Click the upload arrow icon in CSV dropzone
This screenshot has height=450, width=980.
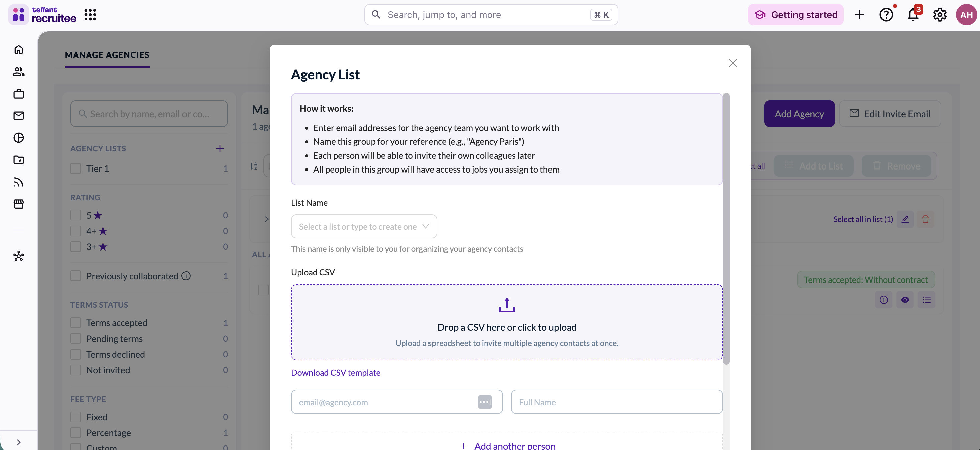tap(507, 305)
